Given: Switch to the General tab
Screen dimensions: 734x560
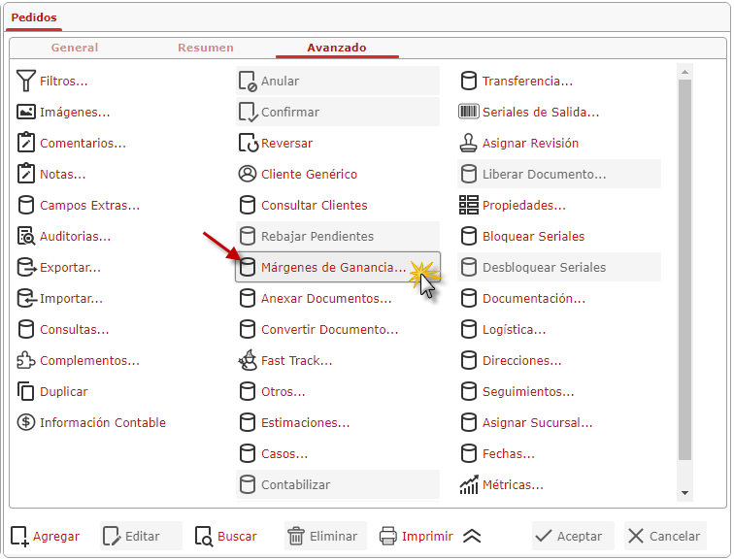Looking at the screenshot, I should pyautogui.click(x=75, y=48).
